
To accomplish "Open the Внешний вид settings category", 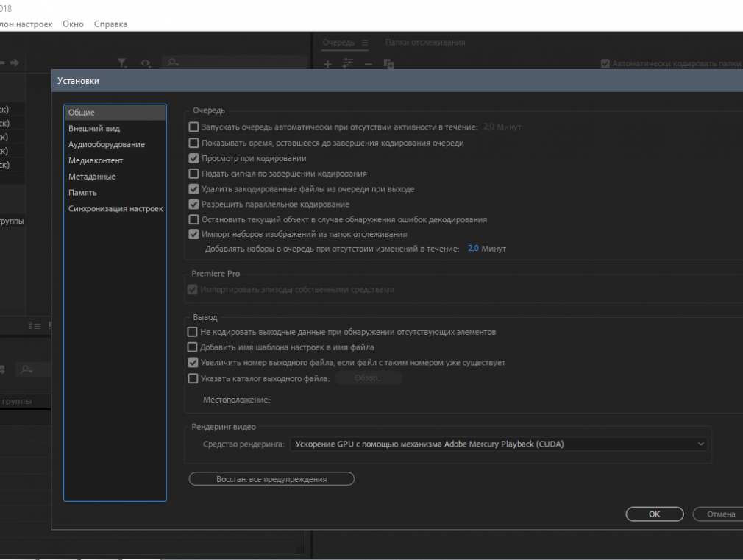I will [94, 129].
